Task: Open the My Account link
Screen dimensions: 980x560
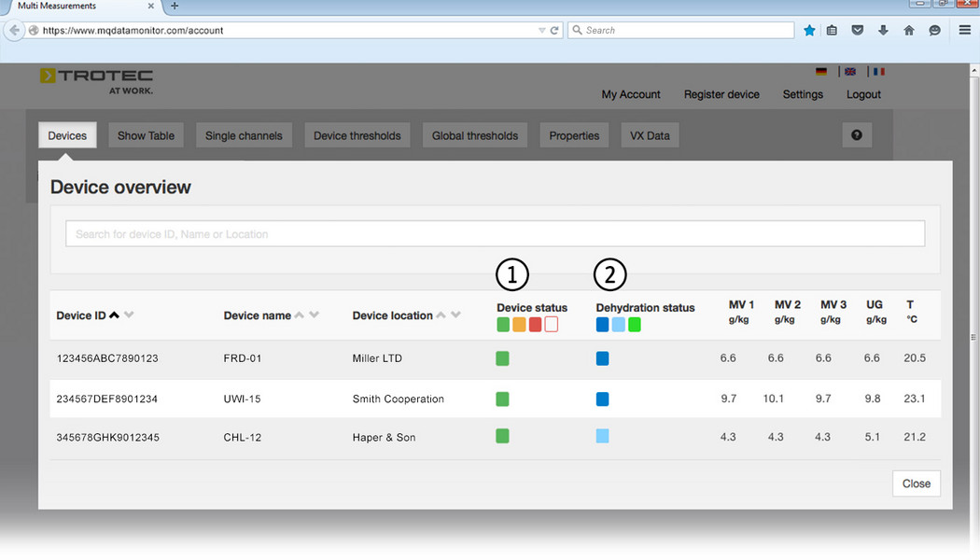Action: (x=631, y=94)
